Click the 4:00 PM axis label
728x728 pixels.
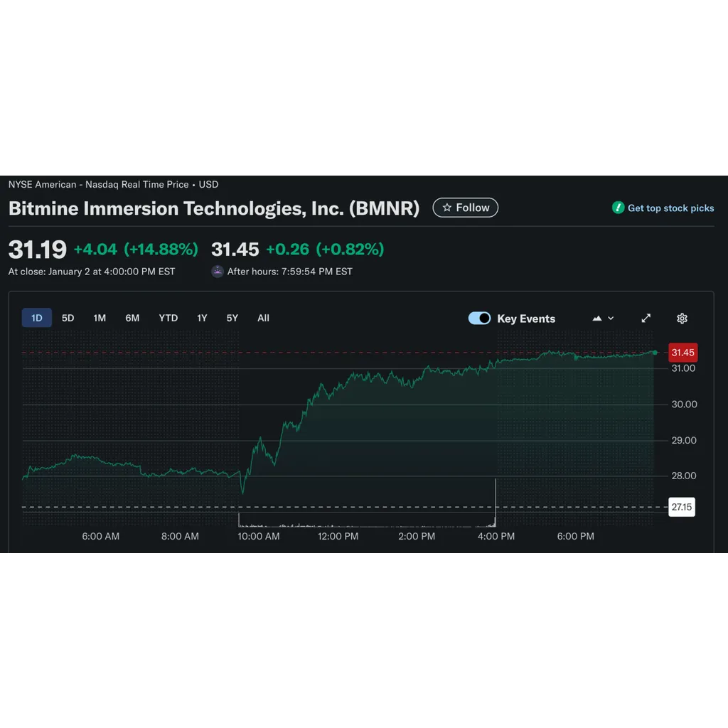tap(496, 536)
